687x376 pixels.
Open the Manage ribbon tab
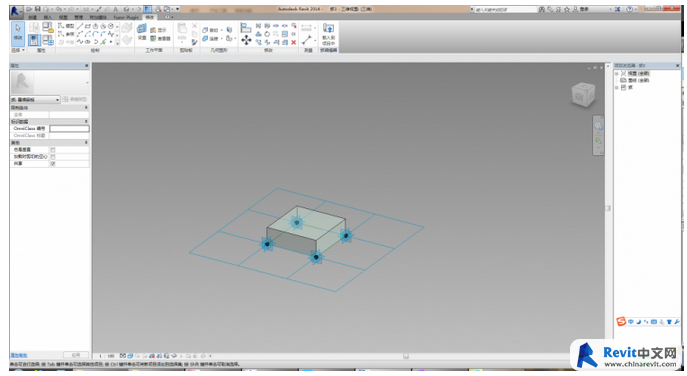(x=79, y=17)
